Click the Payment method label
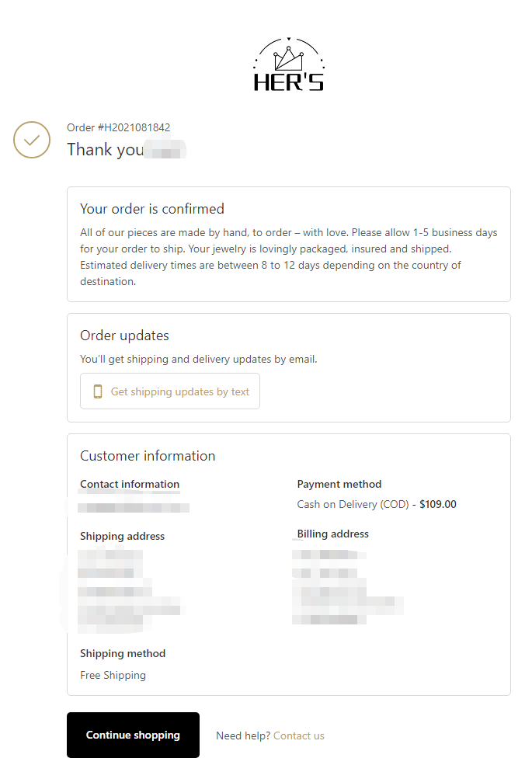Screen dimensions: 532x779 [x=339, y=484]
